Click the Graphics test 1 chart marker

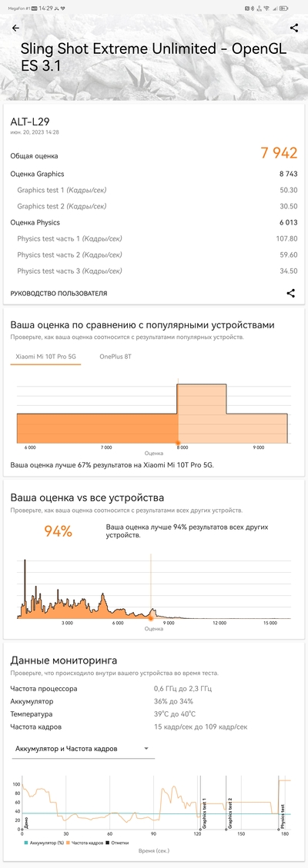coord(203,813)
